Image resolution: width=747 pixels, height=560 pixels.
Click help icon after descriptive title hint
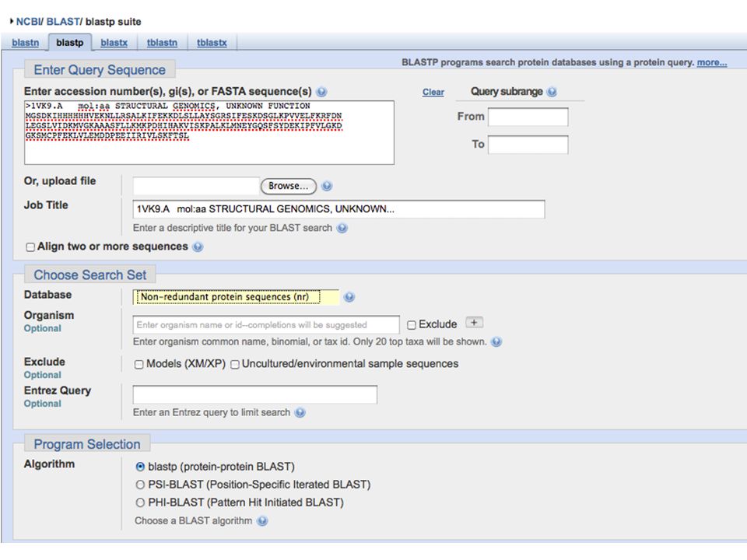[x=342, y=228]
